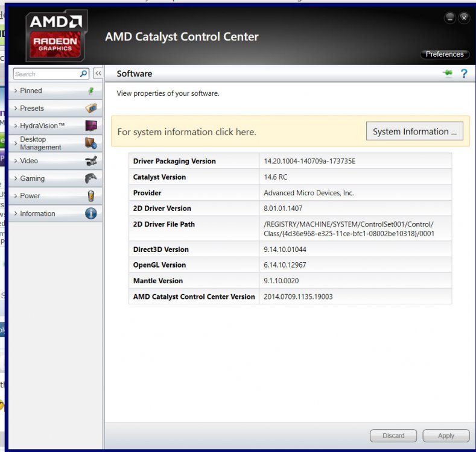Close the Catalyst Control Center window
Screen dimensions: 476x452
[464, 18]
